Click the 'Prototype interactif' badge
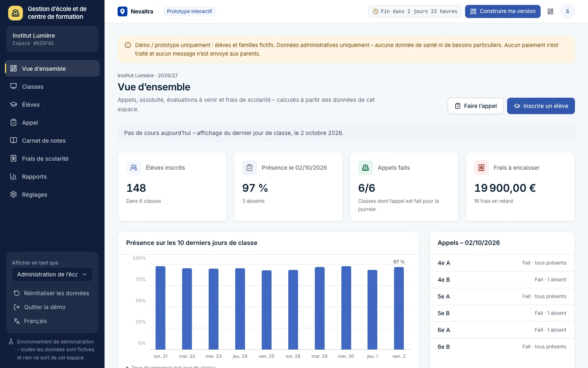The height and width of the screenshot is (368, 588). (189, 11)
